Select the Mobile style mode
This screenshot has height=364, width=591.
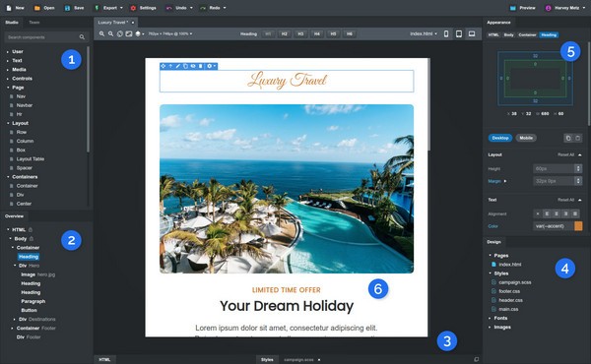click(x=526, y=138)
